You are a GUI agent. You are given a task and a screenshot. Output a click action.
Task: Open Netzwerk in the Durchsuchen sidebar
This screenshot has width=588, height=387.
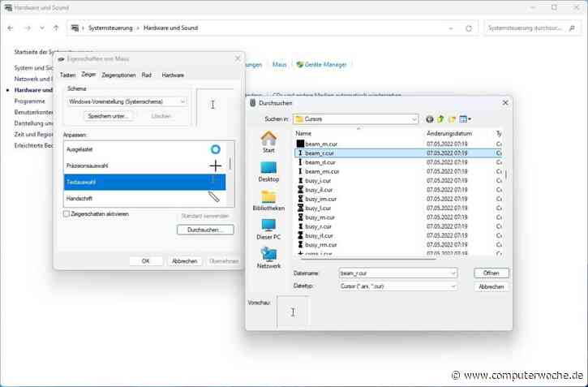[x=268, y=258]
